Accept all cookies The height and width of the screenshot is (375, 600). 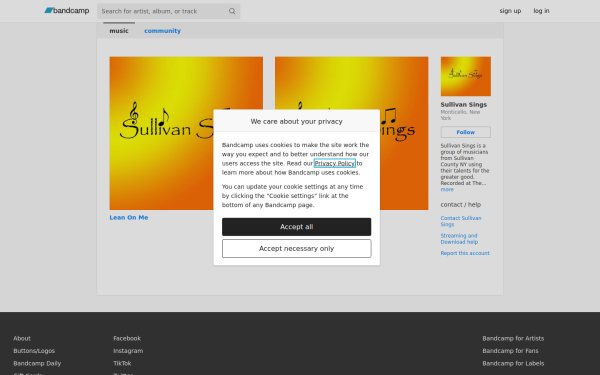pos(297,227)
